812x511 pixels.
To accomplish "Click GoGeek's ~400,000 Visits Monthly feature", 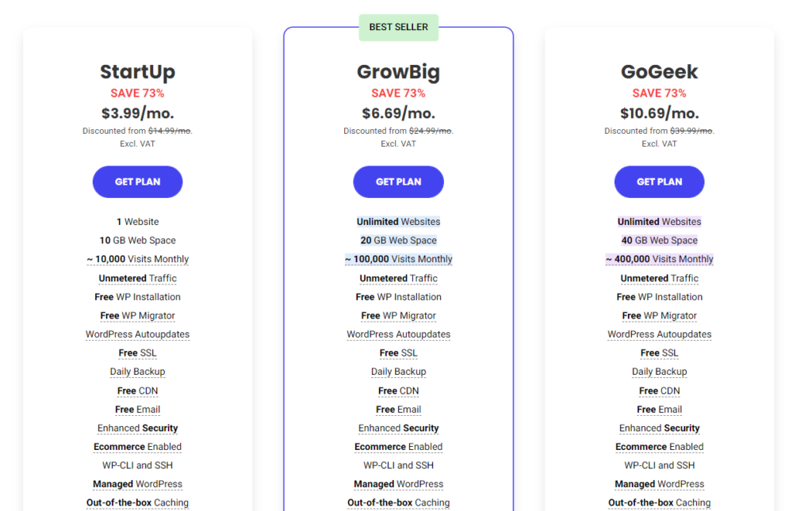I will [x=659, y=259].
